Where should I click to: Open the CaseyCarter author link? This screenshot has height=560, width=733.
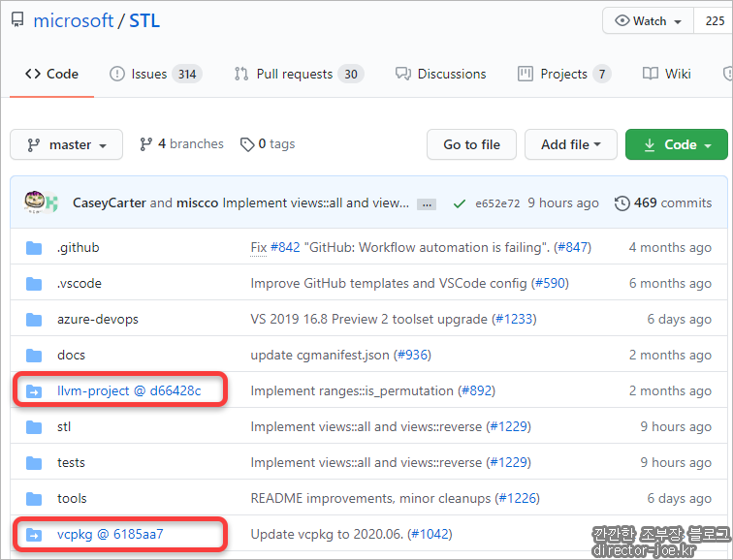click(x=110, y=202)
